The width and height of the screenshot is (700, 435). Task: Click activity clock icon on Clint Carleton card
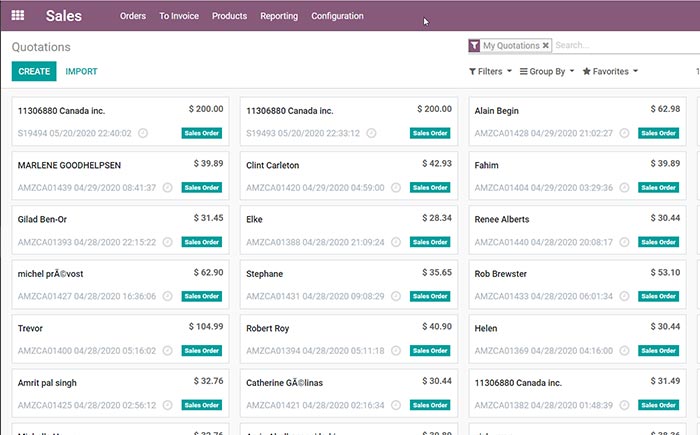[397, 187]
